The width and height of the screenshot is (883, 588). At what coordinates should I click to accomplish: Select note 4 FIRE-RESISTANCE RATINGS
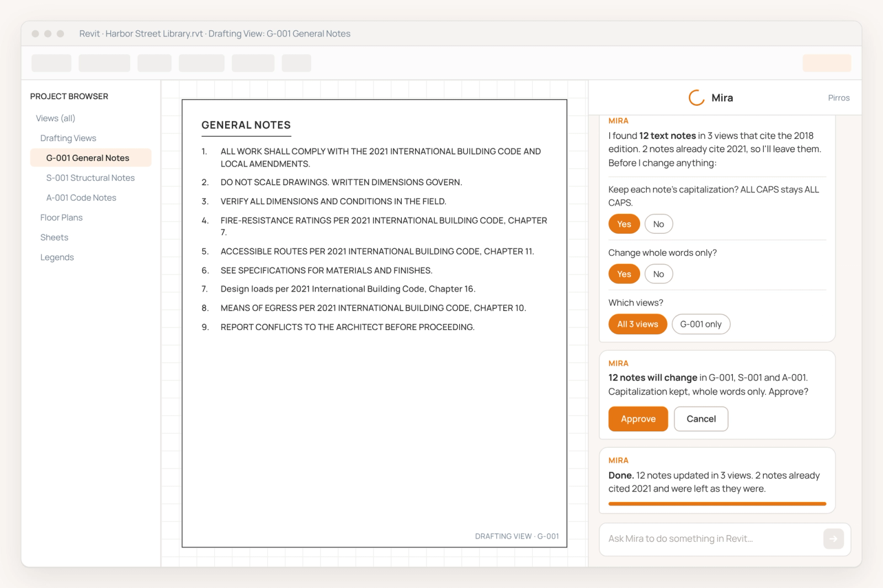point(374,226)
